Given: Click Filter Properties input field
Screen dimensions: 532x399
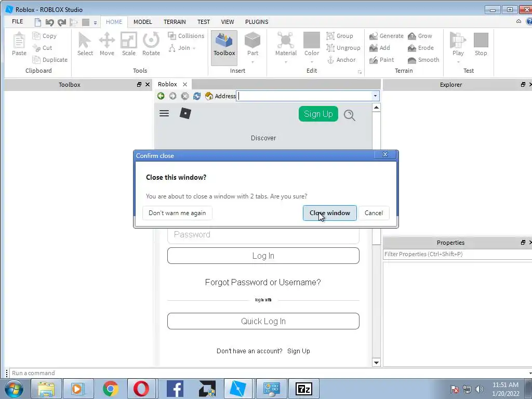Looking at the screenshot, I should [x=457, y=254].
